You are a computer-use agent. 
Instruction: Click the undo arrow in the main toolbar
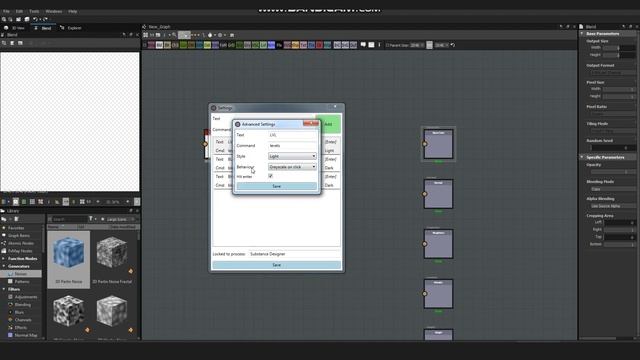[x=35, y=19]
